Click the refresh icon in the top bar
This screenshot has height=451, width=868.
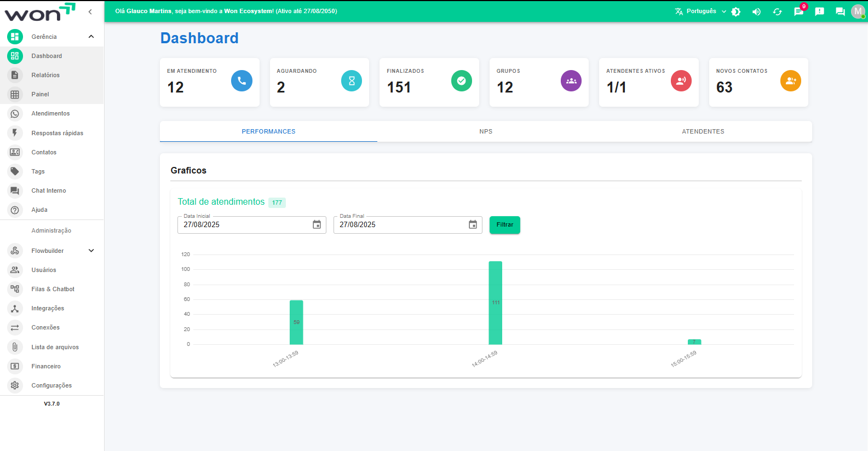778,11
